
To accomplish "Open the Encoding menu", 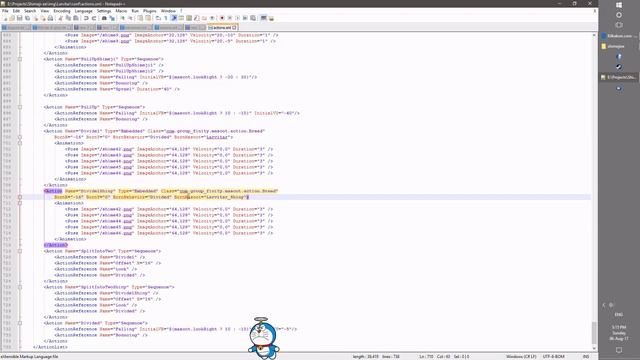I will [x=62, y=11].
